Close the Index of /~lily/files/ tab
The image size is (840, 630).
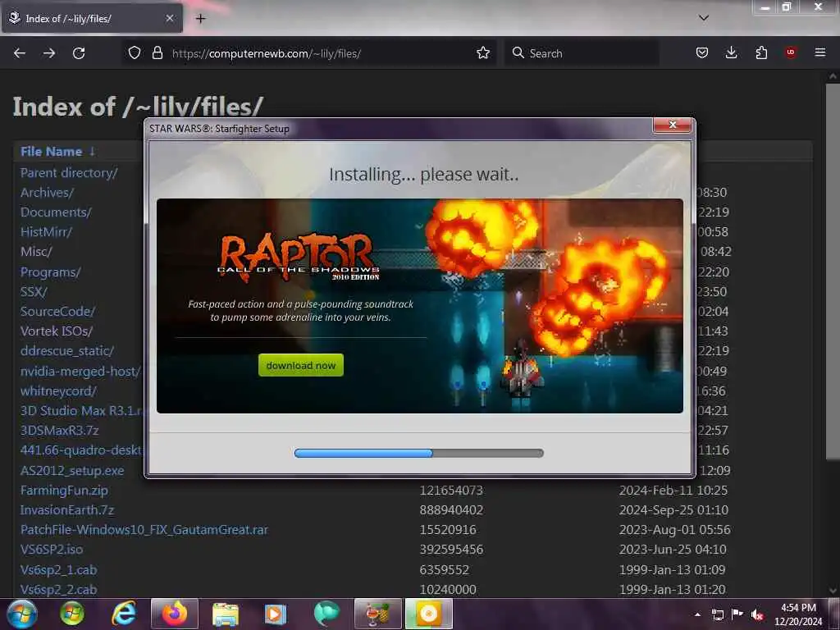[169, 18]
